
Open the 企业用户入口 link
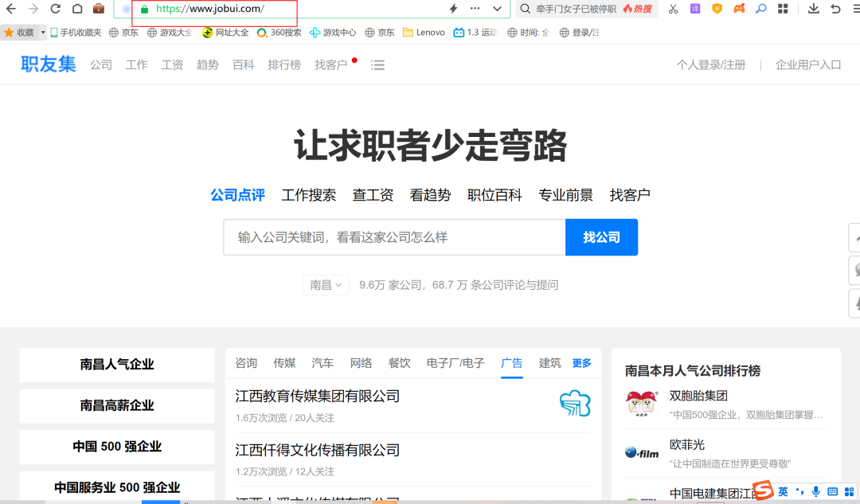tap(808, 64)
